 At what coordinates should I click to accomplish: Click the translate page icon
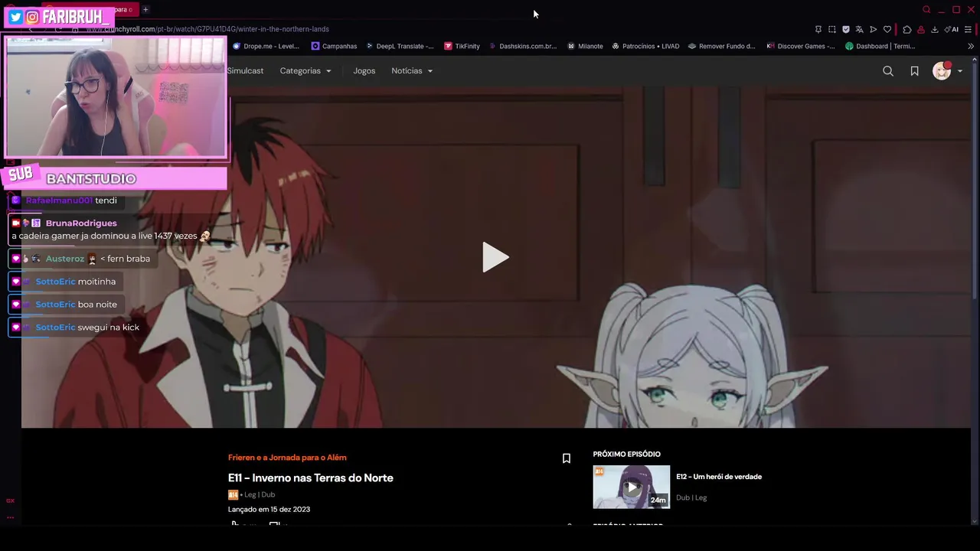(859, 29)
